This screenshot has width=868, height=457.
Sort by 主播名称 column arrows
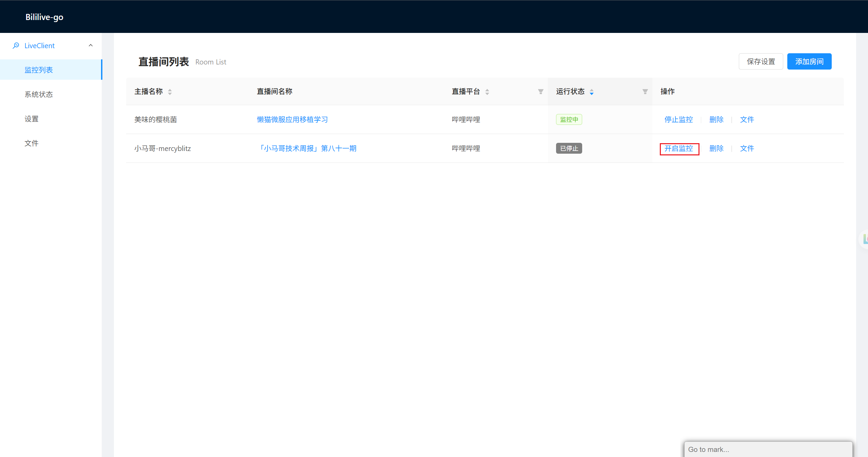[170, 92]
